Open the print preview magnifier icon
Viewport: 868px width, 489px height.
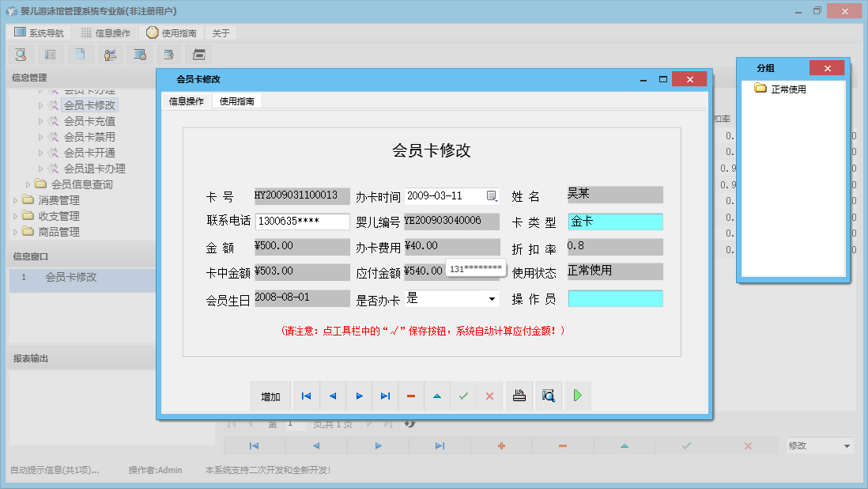(549, 396)
